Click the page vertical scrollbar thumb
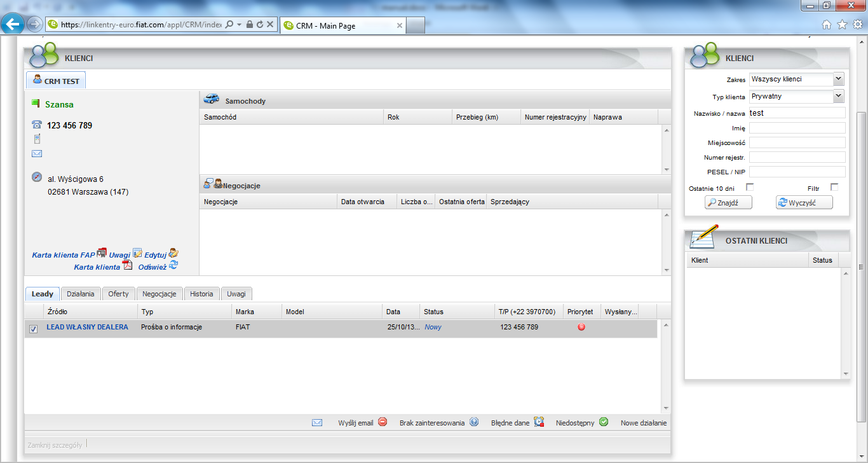The width and height of the screenshot is (868, 463). tap(861, 267)
